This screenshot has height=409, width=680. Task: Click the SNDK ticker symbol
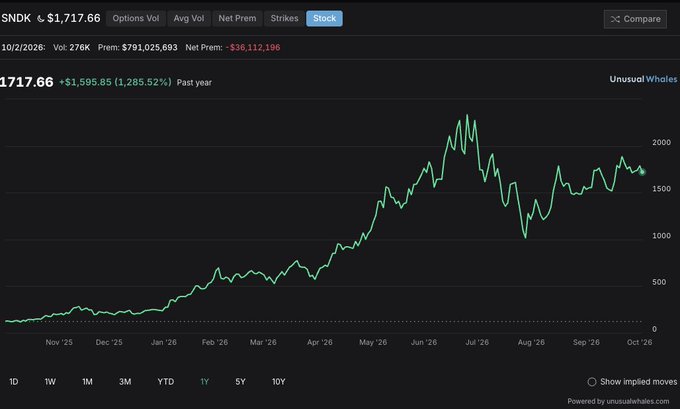tap(16, 18)
